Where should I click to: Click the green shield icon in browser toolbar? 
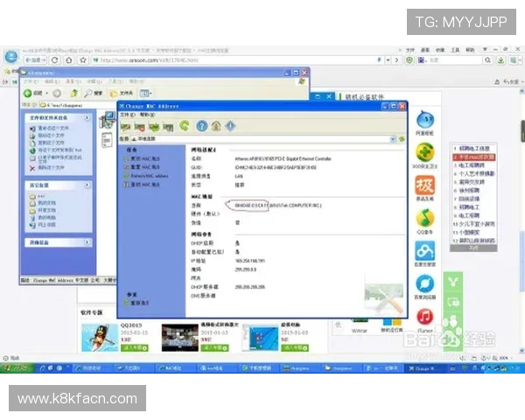pos(409,60)
